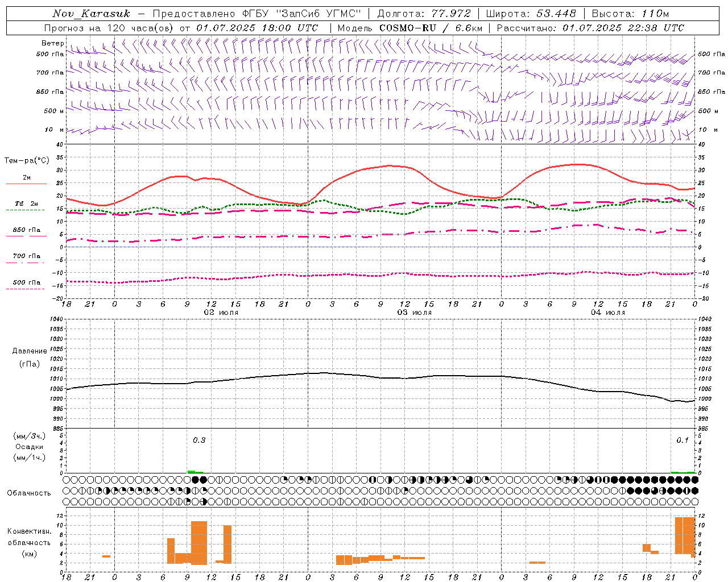
Task: Click the '04 июля' date label
Action: click(607, 313)
